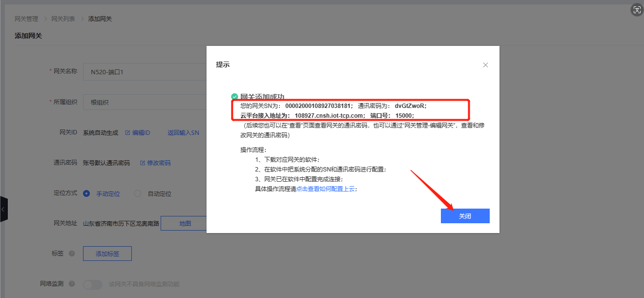Open the 点击查看如何配置上云 link
Image resolution: width=644 pixels, height=298 pixels.
click(x=325, y=189)
